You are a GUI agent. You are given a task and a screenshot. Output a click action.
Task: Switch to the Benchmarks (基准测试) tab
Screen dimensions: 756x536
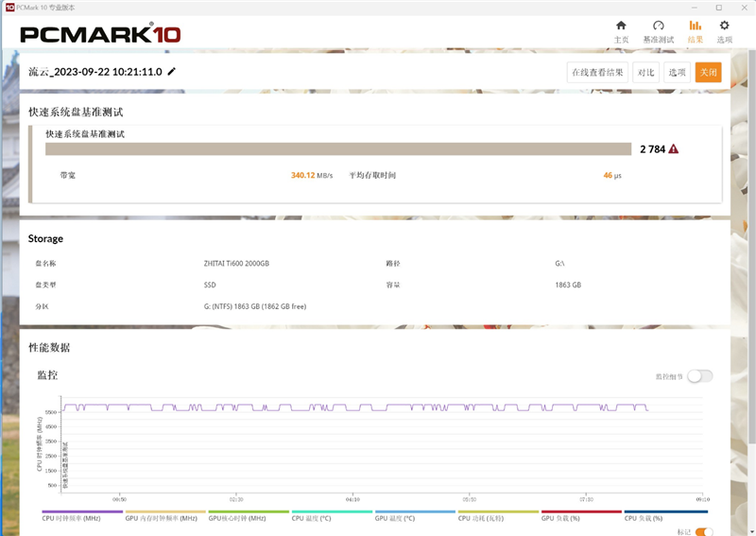658,32
